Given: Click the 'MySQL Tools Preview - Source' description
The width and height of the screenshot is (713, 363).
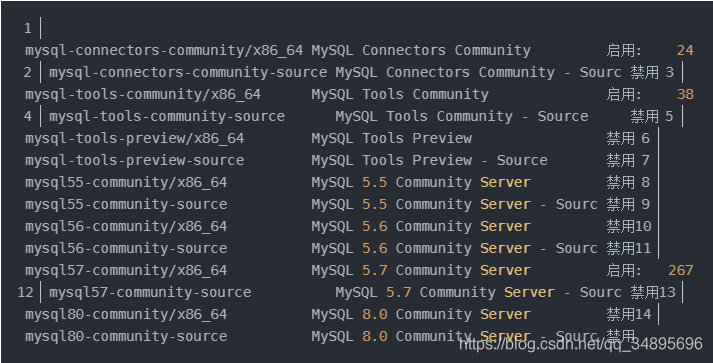Looking at the screenshot, I should (429, 161).
